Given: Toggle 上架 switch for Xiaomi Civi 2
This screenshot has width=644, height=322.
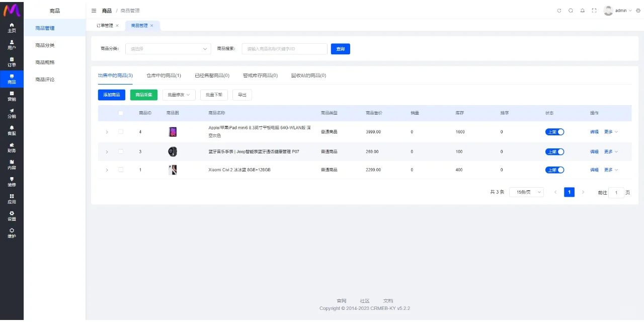Looking at the screenshot, I should (x=554, y=170).
